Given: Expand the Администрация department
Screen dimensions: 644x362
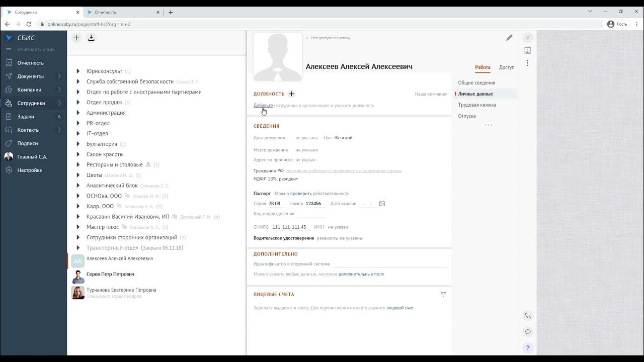Looking at the screenshot, I should point(78,113).
